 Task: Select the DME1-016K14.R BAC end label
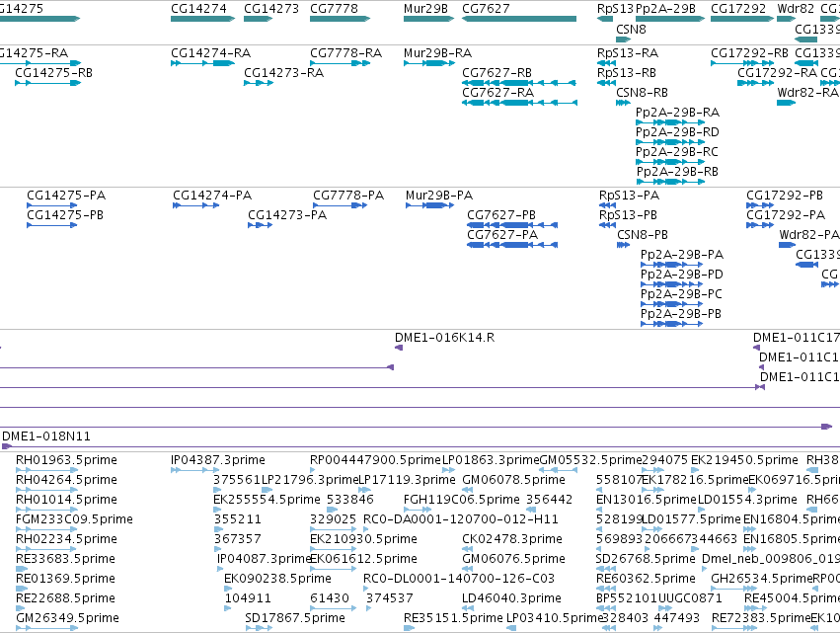(x=444, y=338)
